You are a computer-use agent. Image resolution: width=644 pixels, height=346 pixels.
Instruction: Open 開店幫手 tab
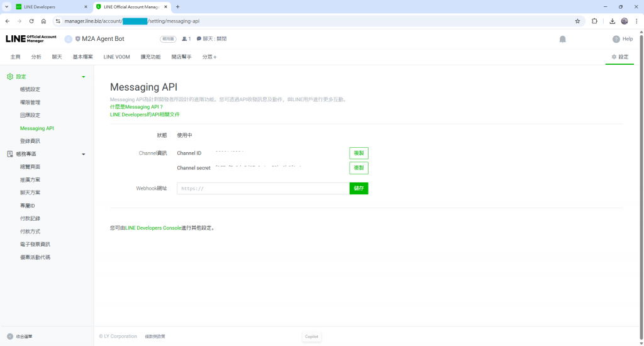[181, 57]
